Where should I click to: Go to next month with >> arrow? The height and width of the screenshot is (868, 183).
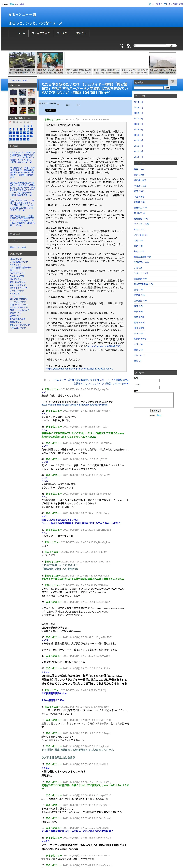point(29,118)
